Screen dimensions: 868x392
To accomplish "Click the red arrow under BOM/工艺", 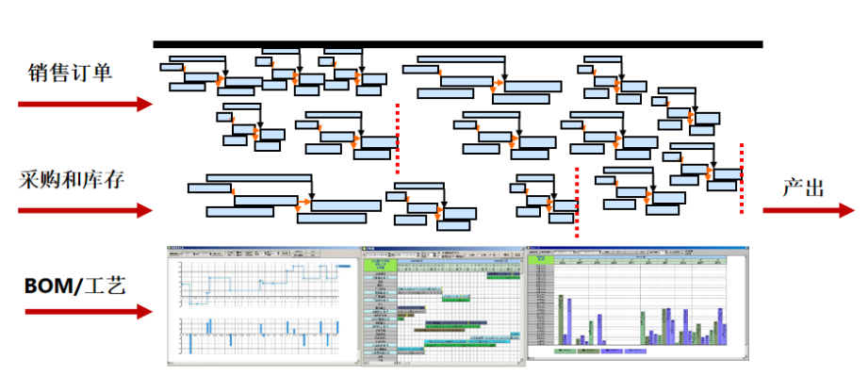I will tap(83, 312).
